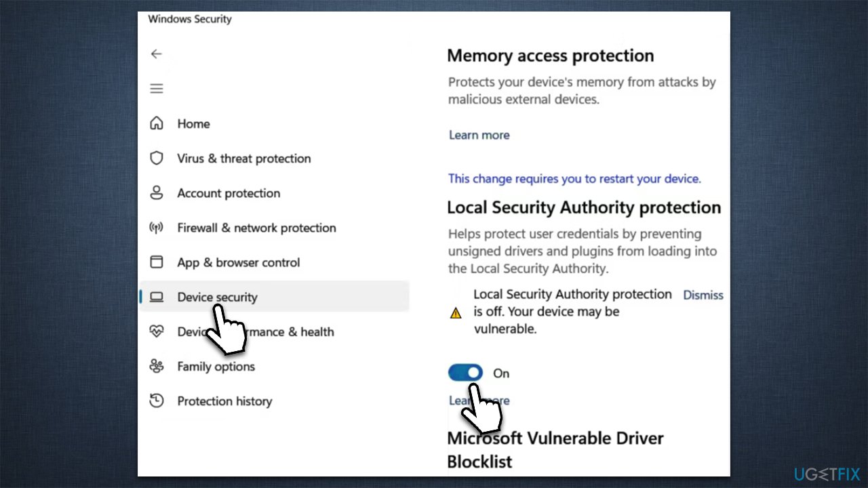Screen dimensions: 868x488
Task: Navigate to Account protection
Action: tap(229, 193)
